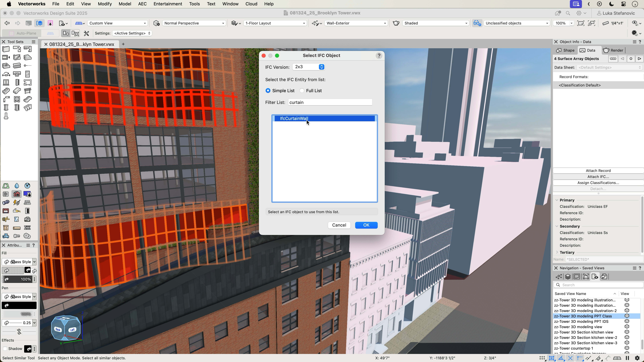The height and width of the screenshot is (362, 644).
Task: Click the OK button
Action: 366,225
